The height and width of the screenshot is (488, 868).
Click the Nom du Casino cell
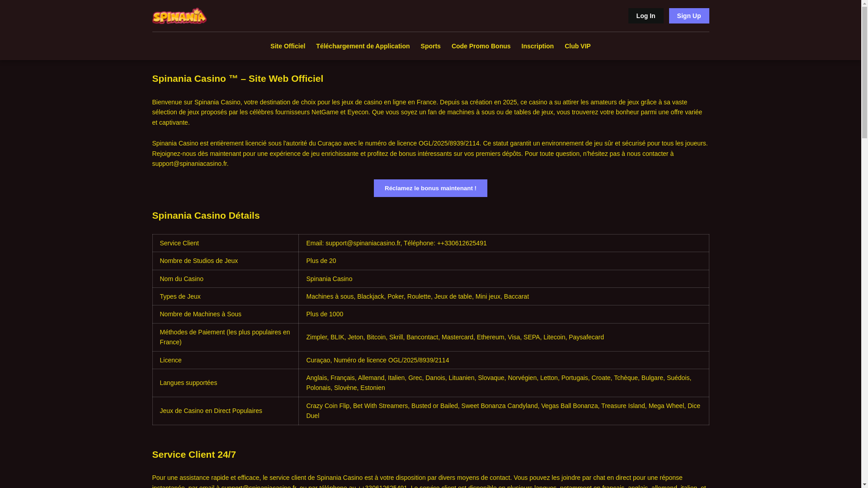click(x=225, y=279)
